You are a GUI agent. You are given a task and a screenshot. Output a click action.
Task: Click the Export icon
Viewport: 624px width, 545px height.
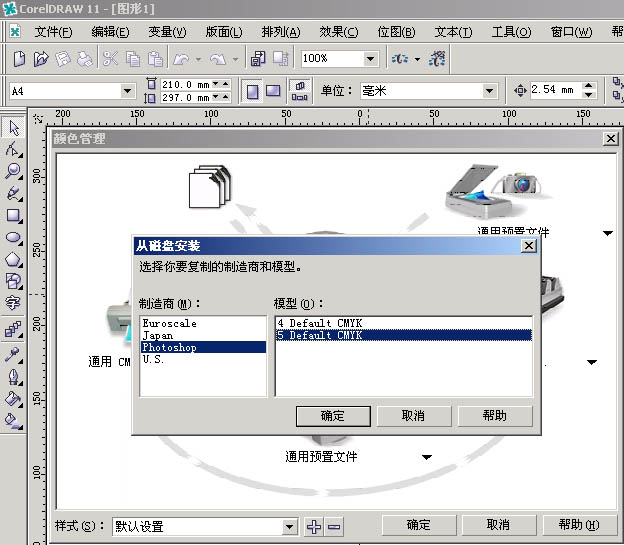[x=281, y=59]
